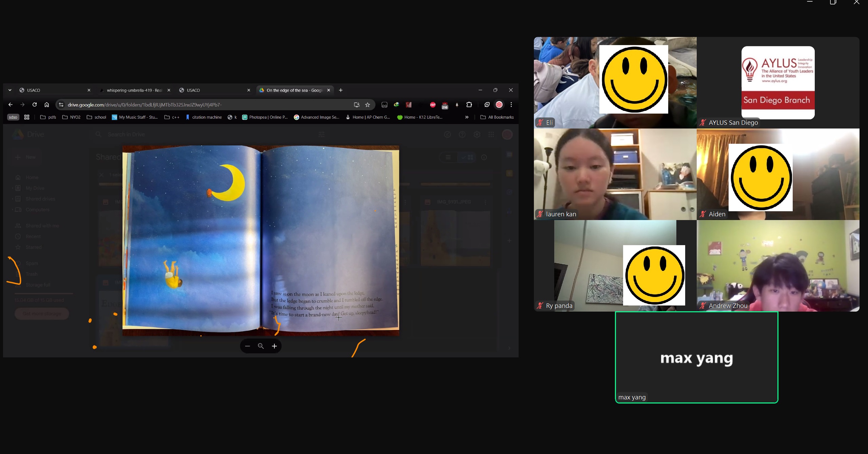Screen dimensions: 868x454
Task: Select Eli's video tile
Action: pyautogui.click(x=615, y=82)
